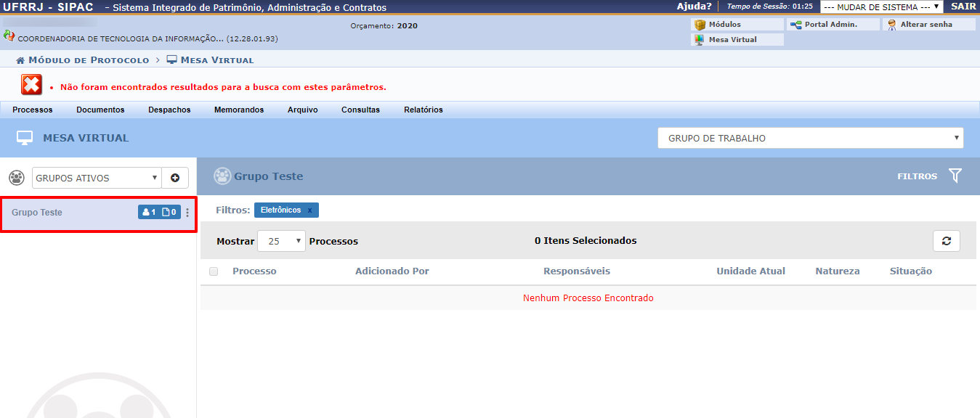Tick the select-all processes checkbox

click(214, 271)
